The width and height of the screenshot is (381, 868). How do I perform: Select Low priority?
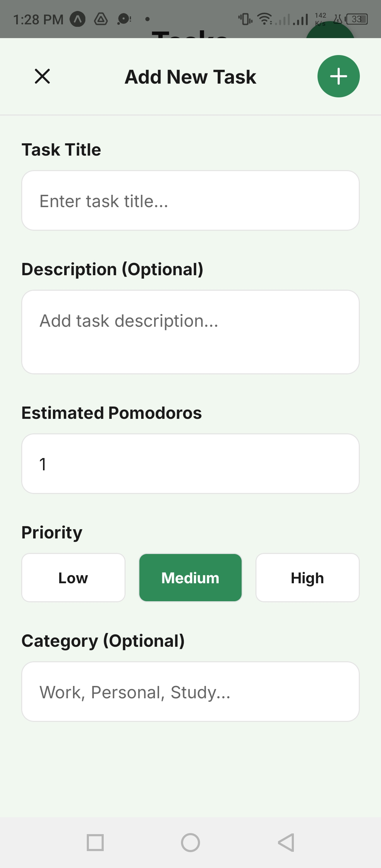[x=73, y=578]
